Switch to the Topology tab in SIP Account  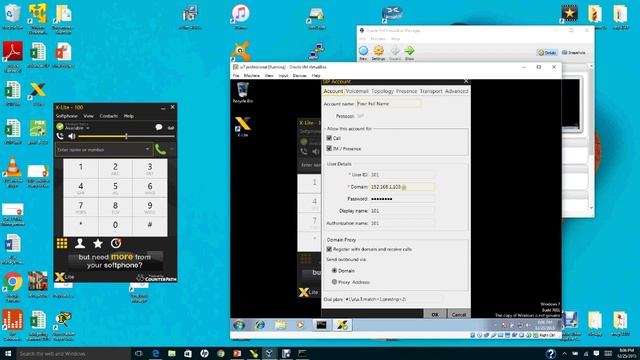point(382,91)
